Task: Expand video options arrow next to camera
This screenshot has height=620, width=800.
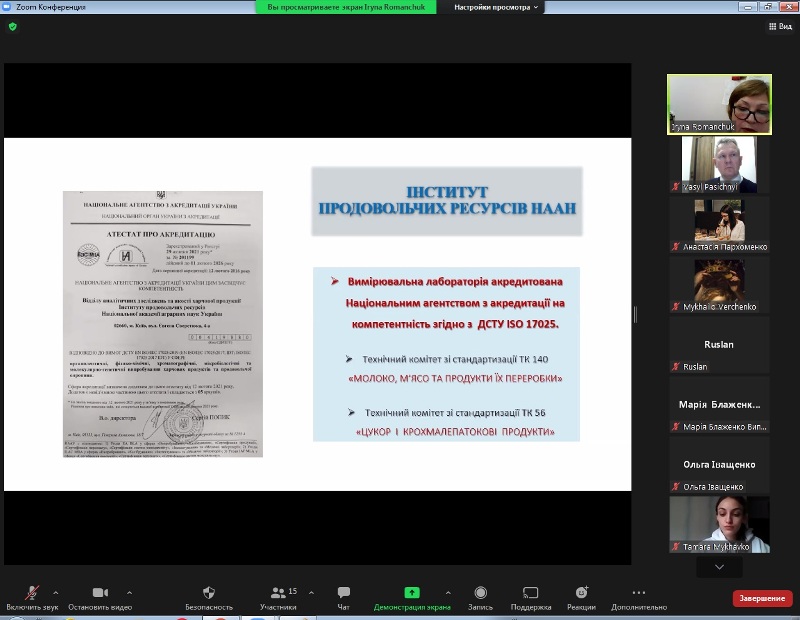Action: [130, 592]
